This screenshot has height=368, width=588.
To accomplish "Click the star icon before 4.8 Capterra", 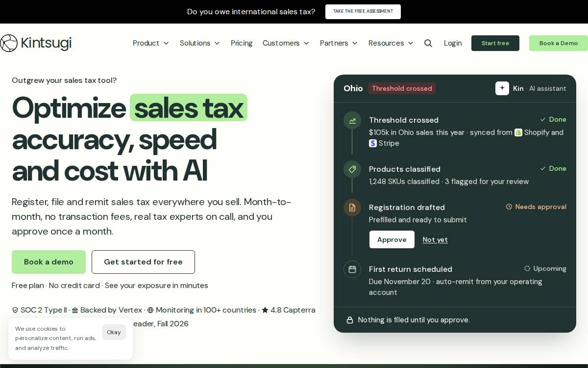I will [265, 310].
